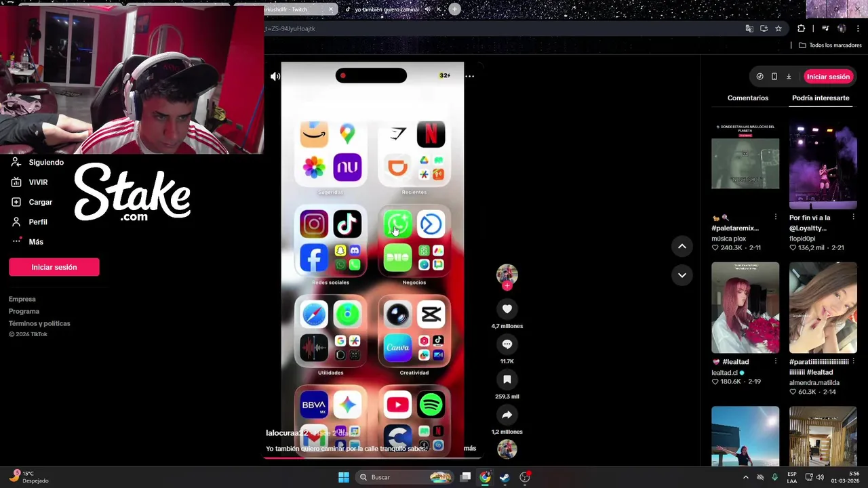Click the translate page icon in address bar
The height and width of the screenshot is (488, 868).
[x=749, y=28]
